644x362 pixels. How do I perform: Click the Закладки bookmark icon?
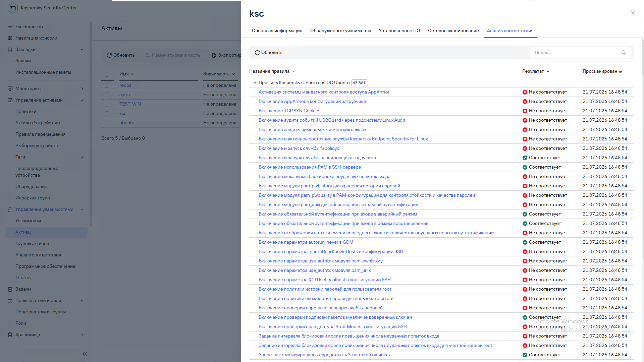(10, 50)
